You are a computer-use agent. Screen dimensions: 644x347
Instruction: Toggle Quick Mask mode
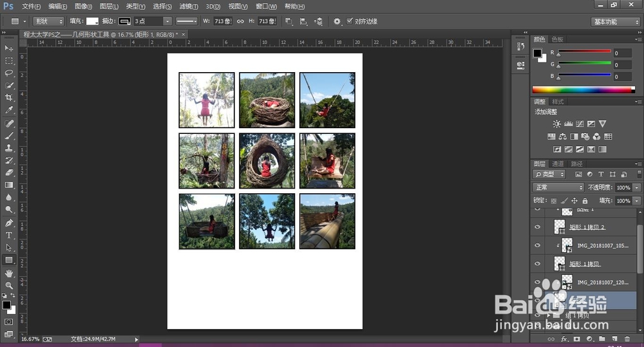(8, 321)
